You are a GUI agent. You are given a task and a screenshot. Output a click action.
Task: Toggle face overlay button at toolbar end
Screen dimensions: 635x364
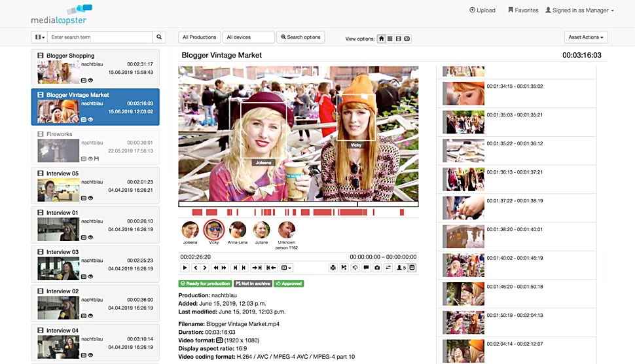pos(412,268)
